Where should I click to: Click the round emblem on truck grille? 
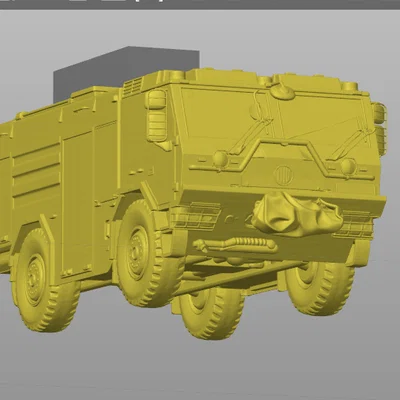coord(283,176)
